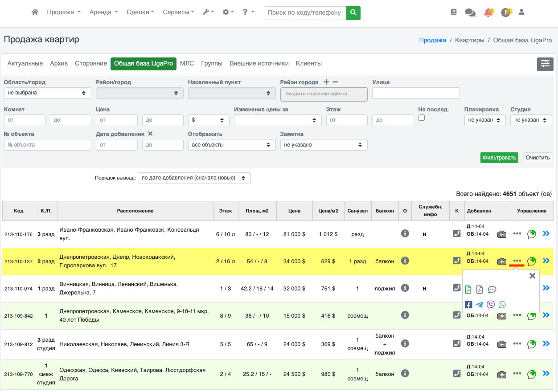Screen dimensions: 558x392
Task: Open the Порядок вывода sort dropdown
Action: tap(194, 178)
